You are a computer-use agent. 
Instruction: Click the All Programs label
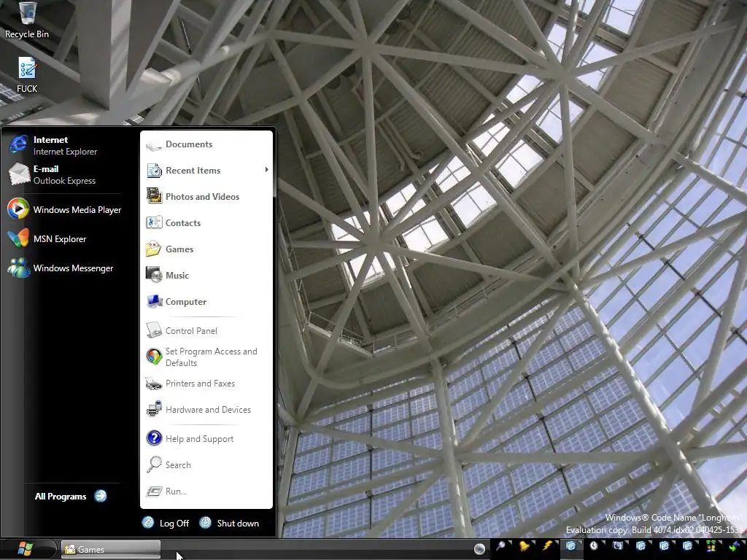click(x=61, y=496)
